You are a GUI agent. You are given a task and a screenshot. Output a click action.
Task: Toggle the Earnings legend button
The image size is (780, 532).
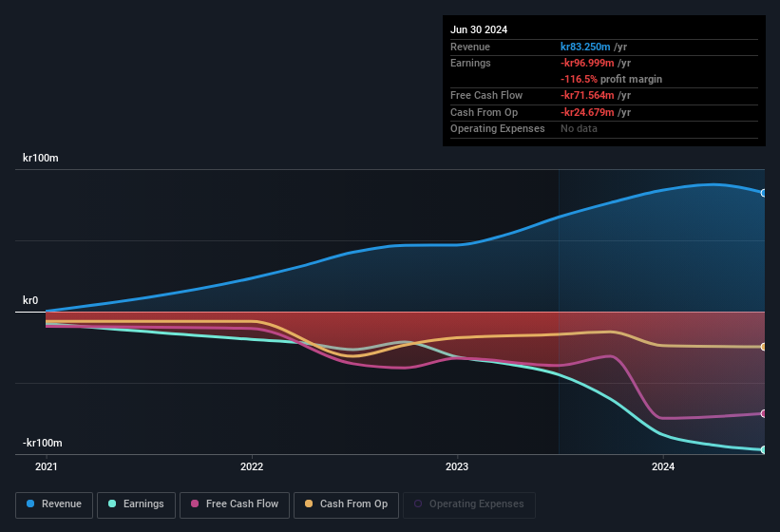[x=136, y=504]
